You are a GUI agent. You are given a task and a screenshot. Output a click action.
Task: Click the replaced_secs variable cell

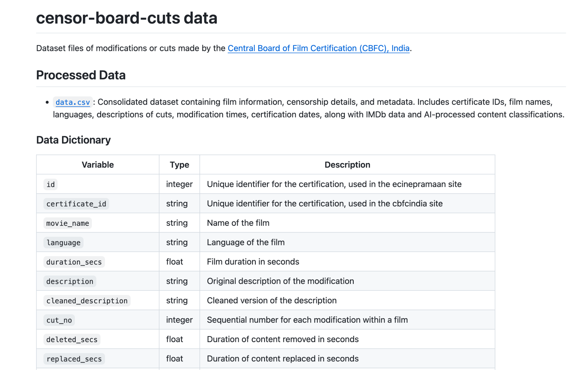pos(74,359)
